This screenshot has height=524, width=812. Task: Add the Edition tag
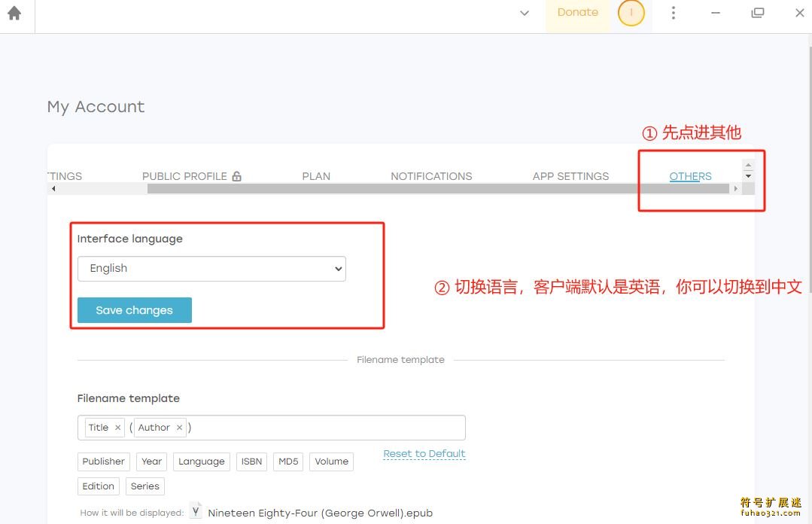coord(99,486)
